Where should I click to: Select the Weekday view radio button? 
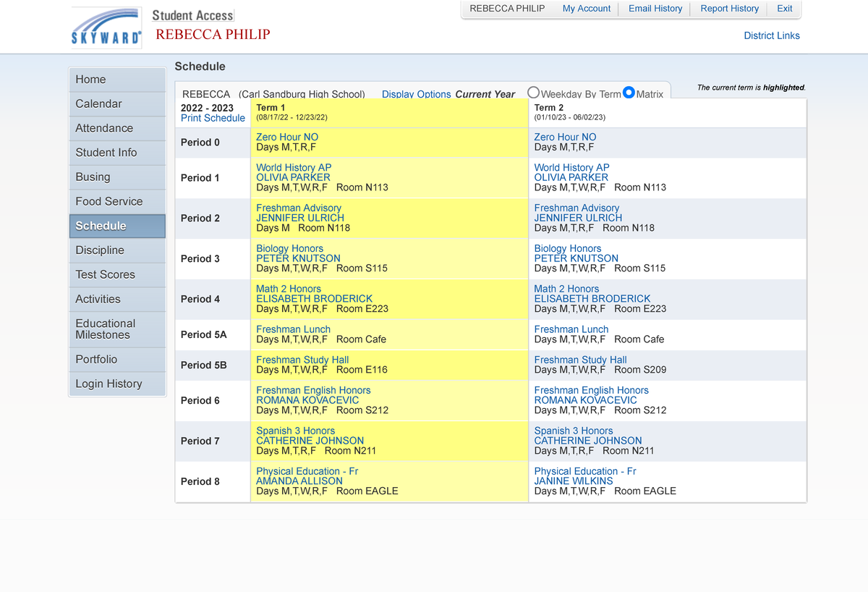click(x=534, y=93)
